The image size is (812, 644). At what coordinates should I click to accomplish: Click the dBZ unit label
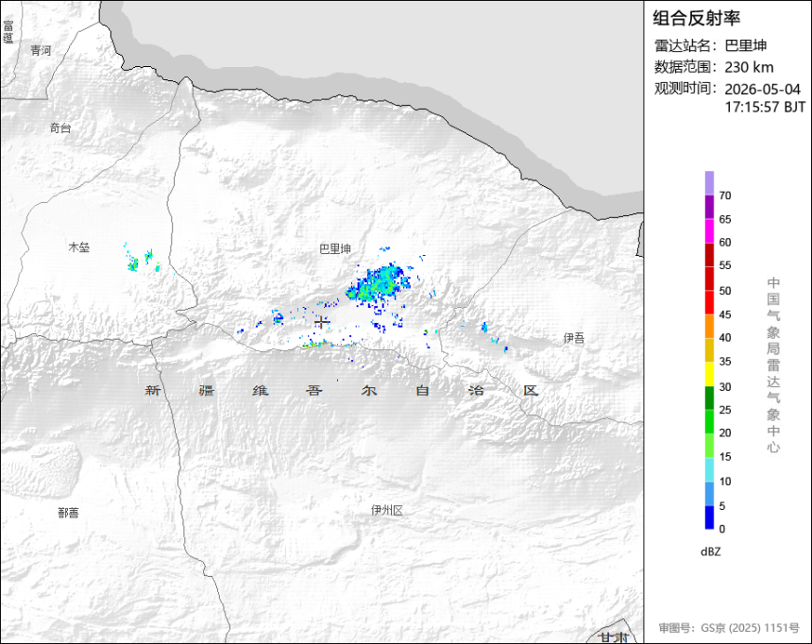[710, 551]
